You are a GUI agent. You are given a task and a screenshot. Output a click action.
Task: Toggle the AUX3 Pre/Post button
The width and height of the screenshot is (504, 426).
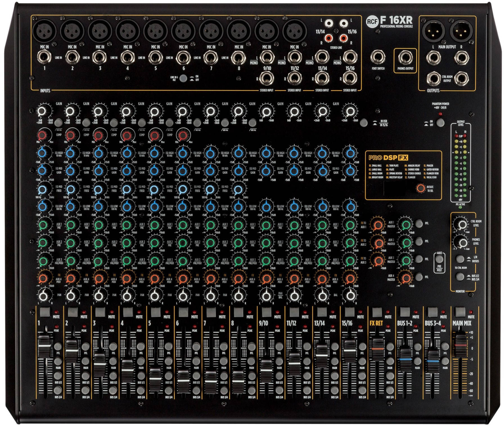(439, 258)
